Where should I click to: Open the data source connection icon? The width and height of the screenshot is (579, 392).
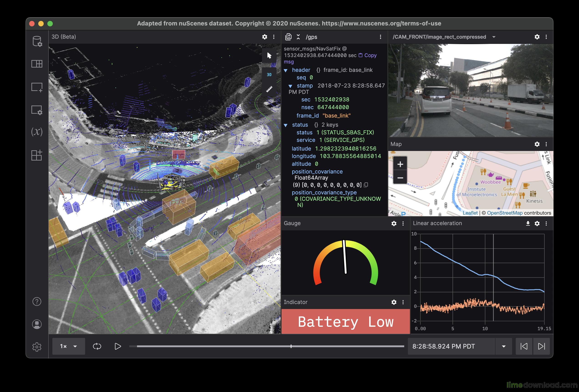tap(37, 41)
